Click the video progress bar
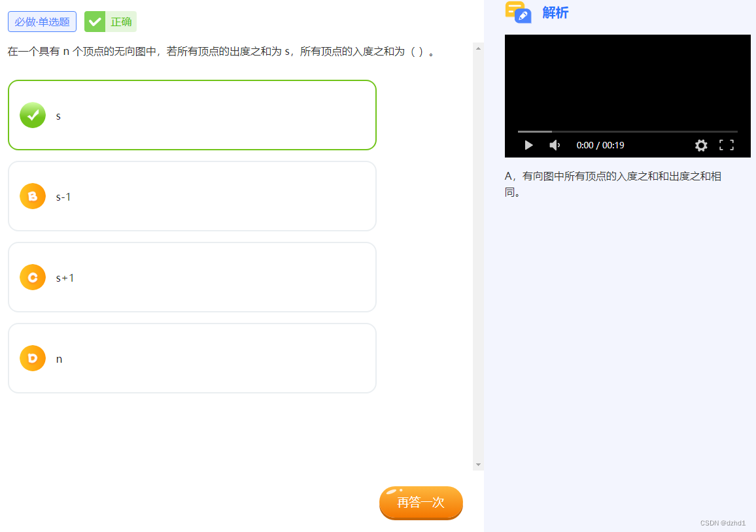The image size is (756, 532). tap(626, 131)
